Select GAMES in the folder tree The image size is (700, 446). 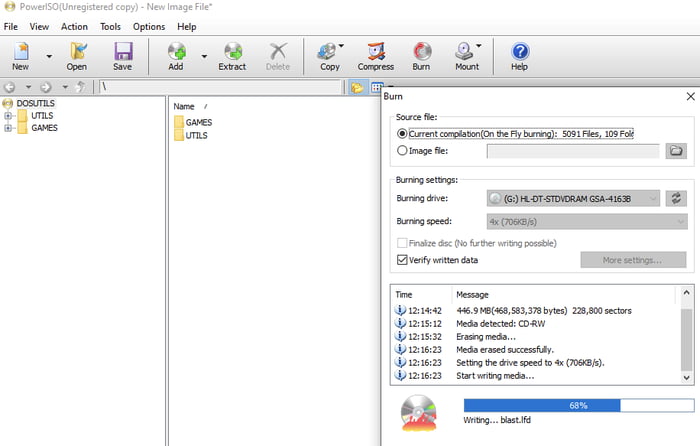point(44,128)
